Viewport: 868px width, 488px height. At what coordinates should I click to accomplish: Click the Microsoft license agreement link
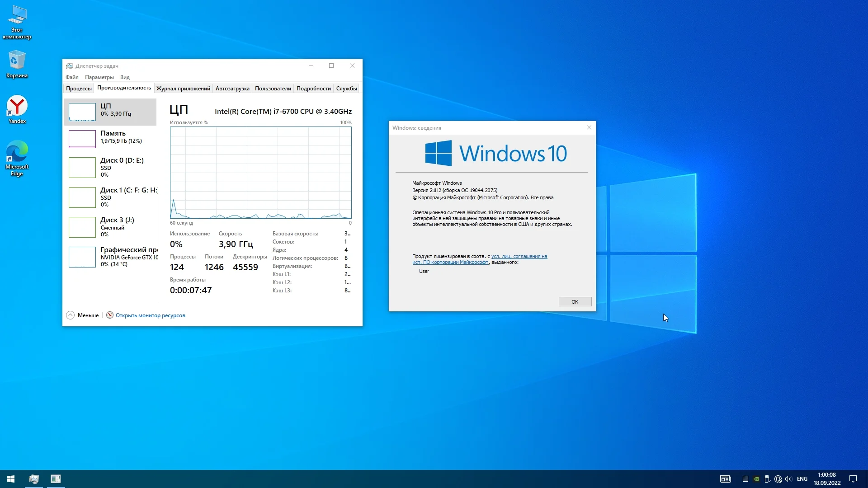pos(519,256)
